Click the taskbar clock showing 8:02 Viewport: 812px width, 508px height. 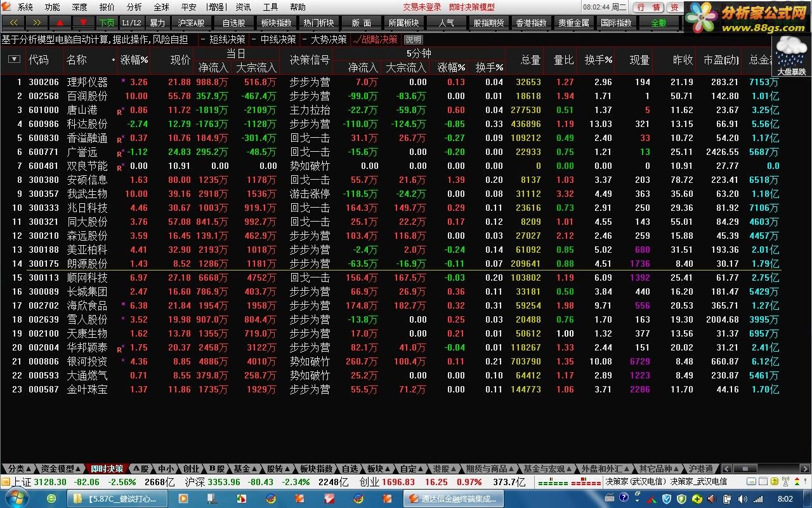(x=785, y=499)
